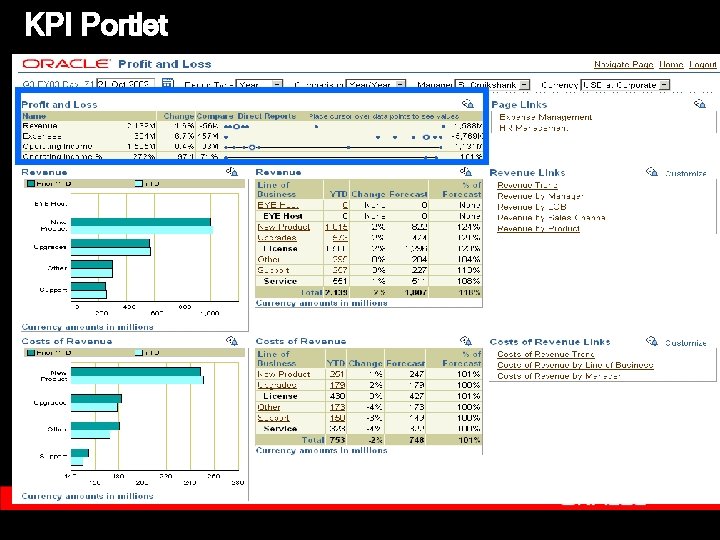The width and height of the screenshot is (720, 540).
Task: Click Prior YTD legend swatch in Costs of Revenue chart
Action: pyautogui.click(x=31, y=353)
